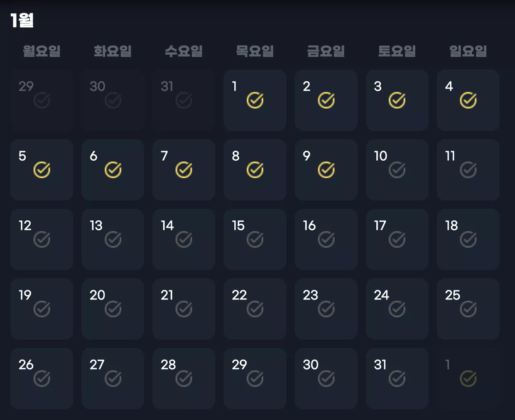Toggle the check mark on day 24

(x=397, y=309)
